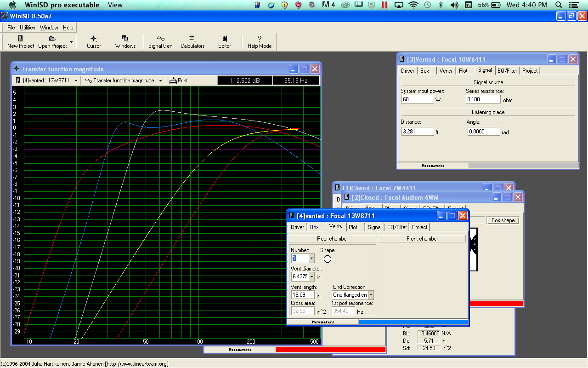The image size is (588, 368).
Task: Click red color bar under the graph window
Action: tap(331, 350)
